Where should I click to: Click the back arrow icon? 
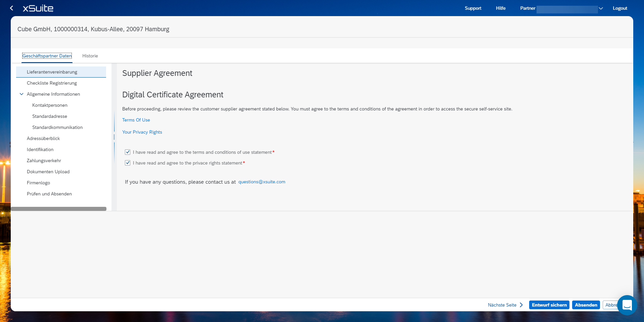point(12,8)
